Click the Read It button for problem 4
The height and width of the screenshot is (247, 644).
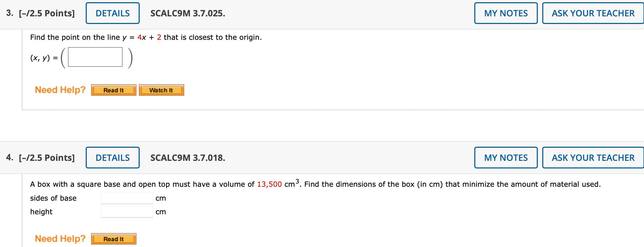[x=114, y=239]
